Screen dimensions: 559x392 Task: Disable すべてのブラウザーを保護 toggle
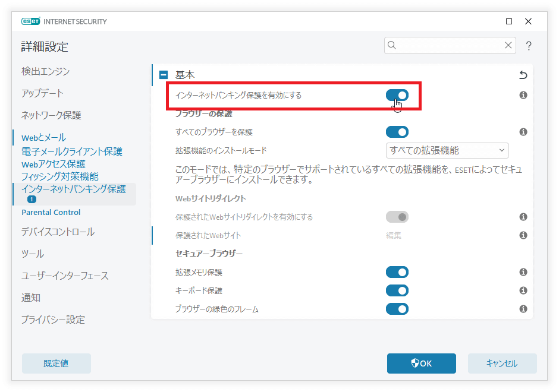click(397, 132)
